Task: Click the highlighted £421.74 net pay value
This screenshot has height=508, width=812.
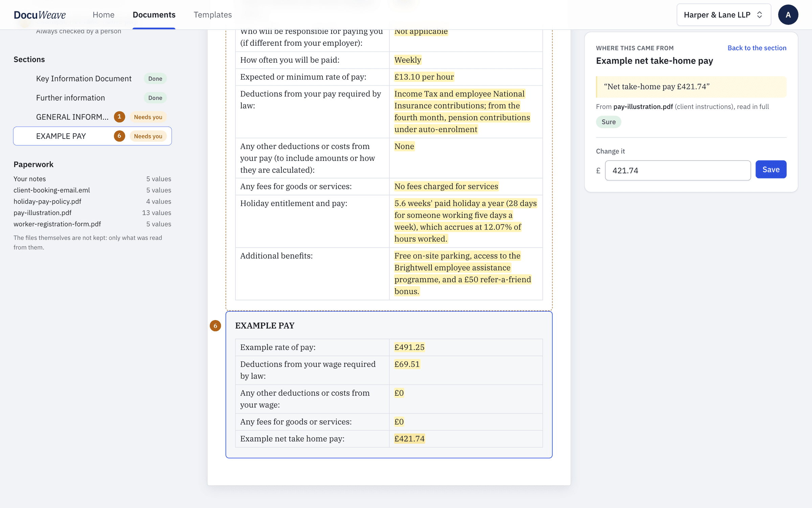Action: click(x=409, y=439)
